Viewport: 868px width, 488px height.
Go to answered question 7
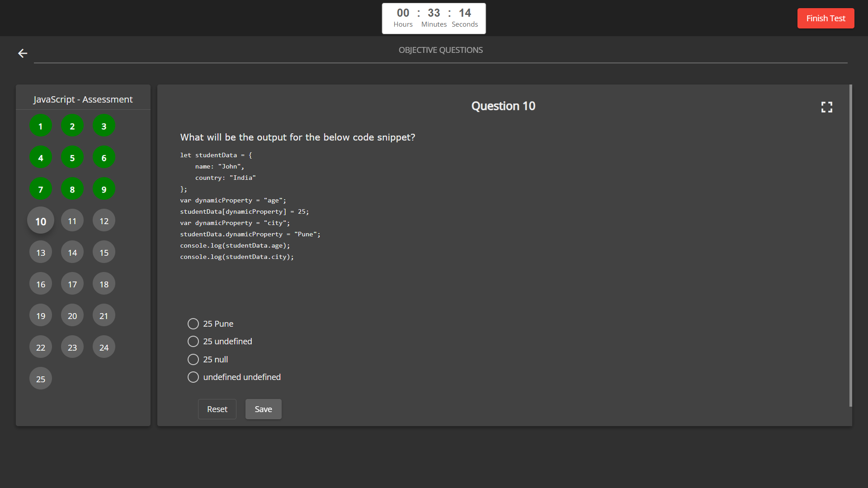pyautogui.click(x=41, y=189)
